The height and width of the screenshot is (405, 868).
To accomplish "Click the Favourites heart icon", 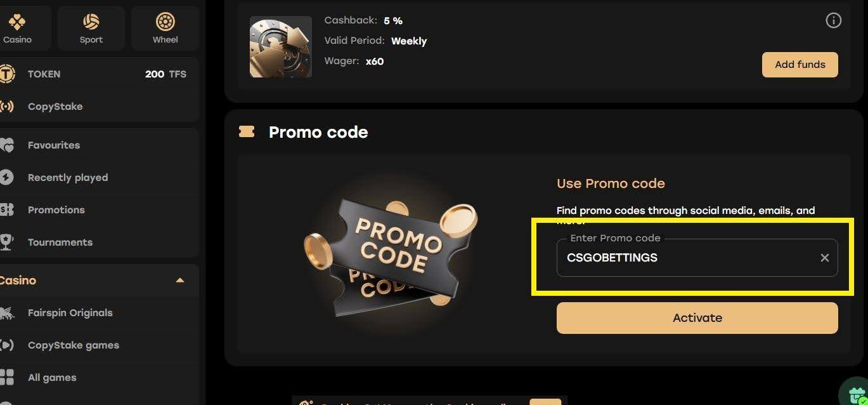I will [x=7, y=145].
